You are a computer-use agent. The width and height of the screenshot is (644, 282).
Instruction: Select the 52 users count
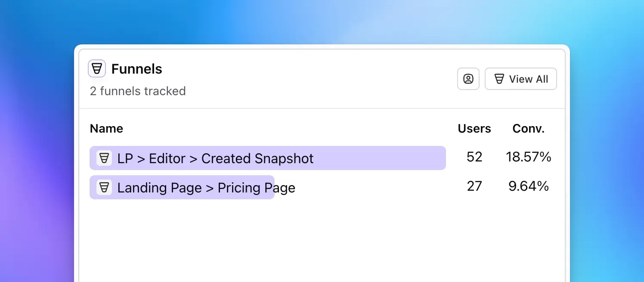(474, 157)
